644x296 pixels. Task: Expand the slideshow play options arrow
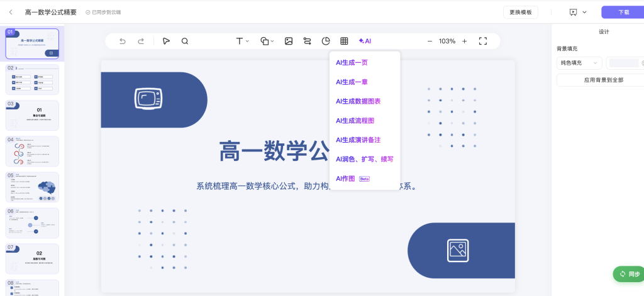(584, 12)
